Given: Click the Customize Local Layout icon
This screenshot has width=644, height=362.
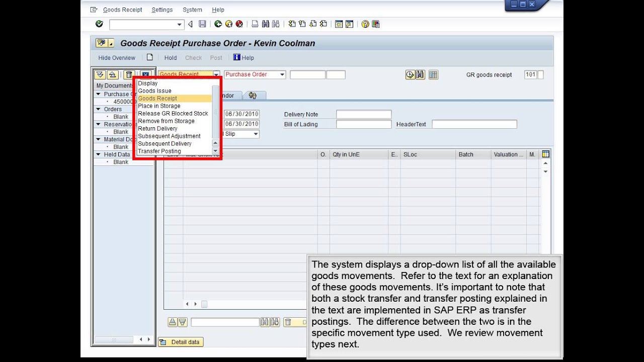Looking at the screenshot, I should [375, 24].
